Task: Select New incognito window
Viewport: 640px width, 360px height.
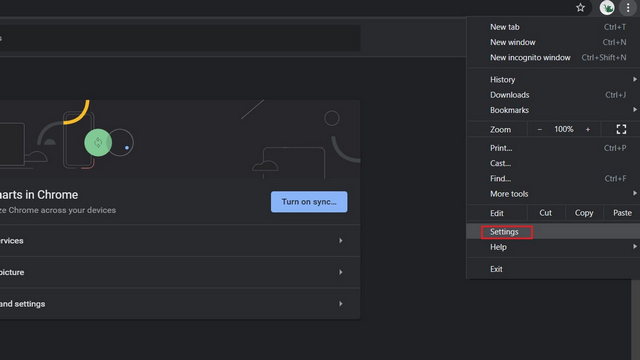Action: click(553, 58)
